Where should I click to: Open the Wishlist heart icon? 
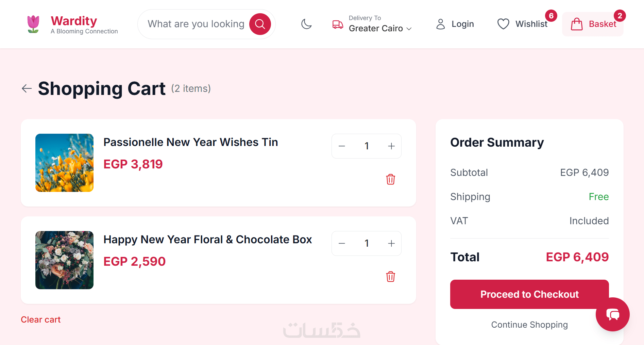click(503, 24)
